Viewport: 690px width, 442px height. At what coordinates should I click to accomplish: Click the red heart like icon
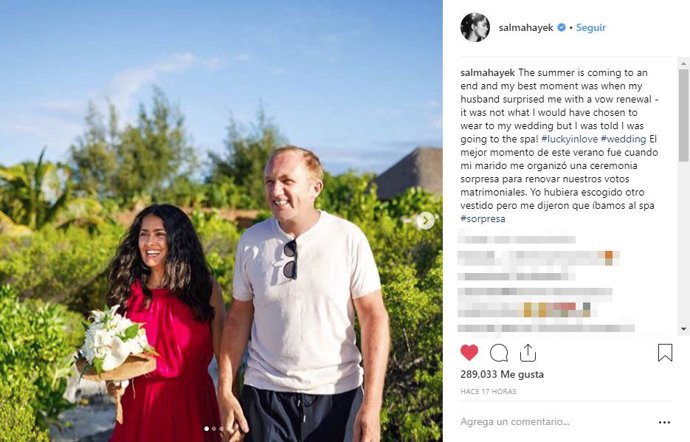click(469, 353)
